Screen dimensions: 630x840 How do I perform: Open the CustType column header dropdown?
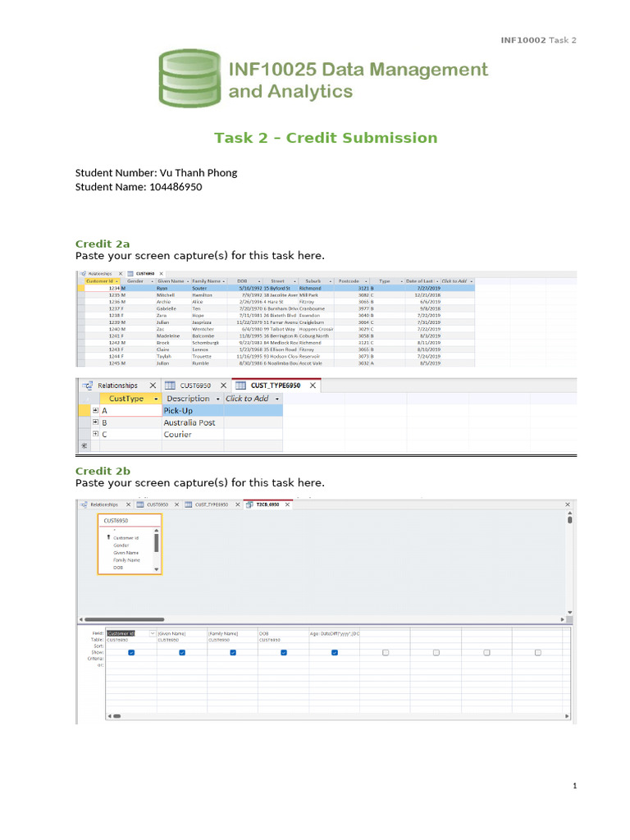156,399
